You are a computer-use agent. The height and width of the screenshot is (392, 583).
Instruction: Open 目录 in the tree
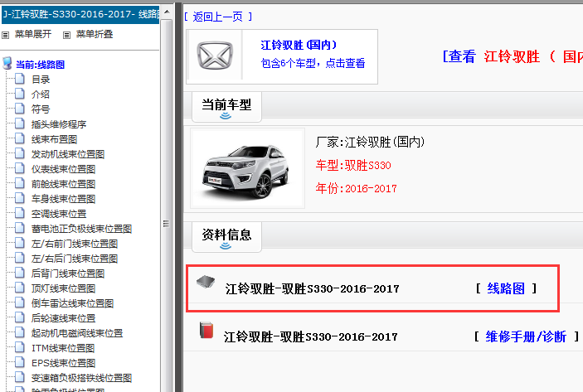click(41, 79)
